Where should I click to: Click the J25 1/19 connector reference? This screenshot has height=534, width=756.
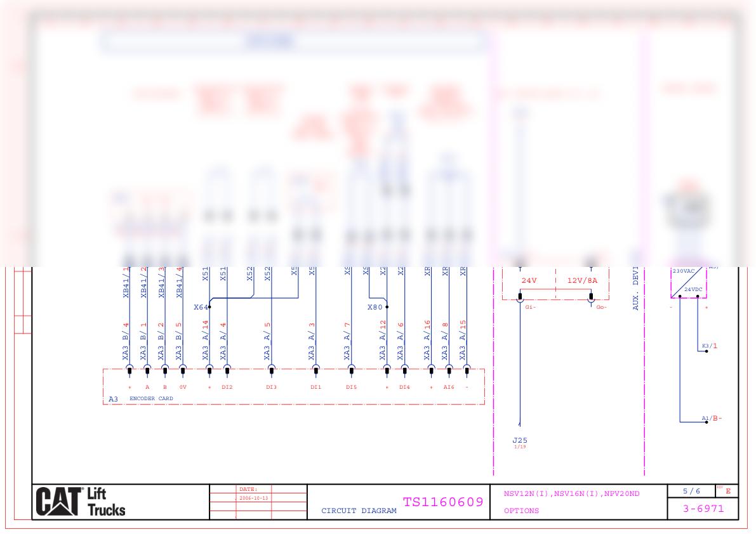[x=519, y=441]
